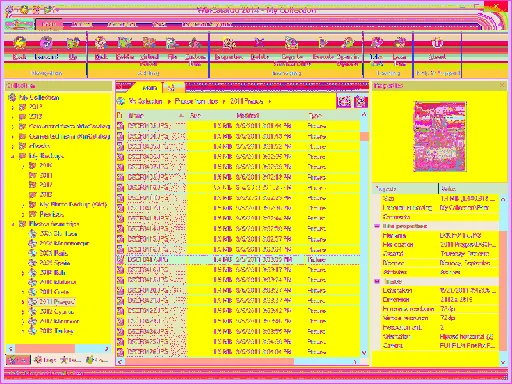Collapse the Photos from trips tree node
This screenshot has width=512, height=384.
(x=13, y=224)
